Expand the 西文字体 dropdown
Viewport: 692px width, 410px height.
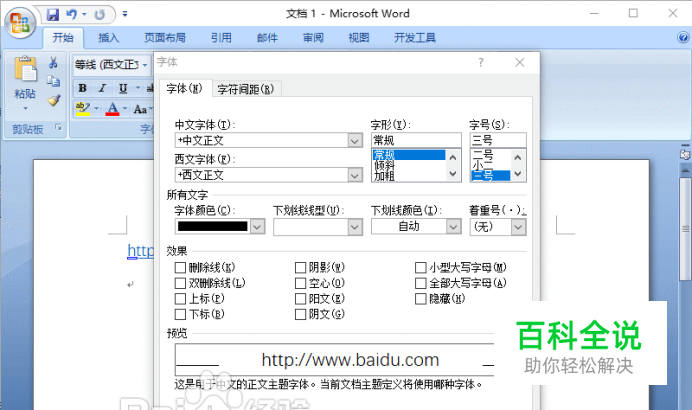click(x=355, y=175)
